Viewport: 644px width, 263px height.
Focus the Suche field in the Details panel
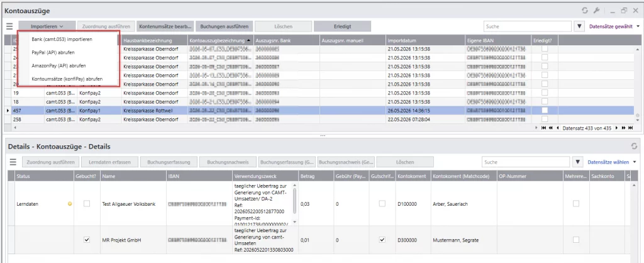point(526,162)
